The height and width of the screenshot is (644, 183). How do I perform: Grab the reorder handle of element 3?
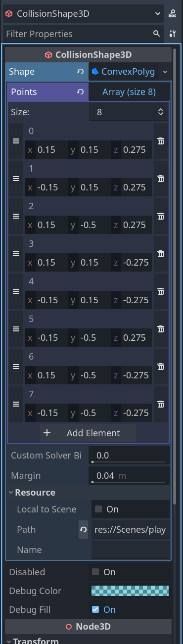(x=16, y=254)
